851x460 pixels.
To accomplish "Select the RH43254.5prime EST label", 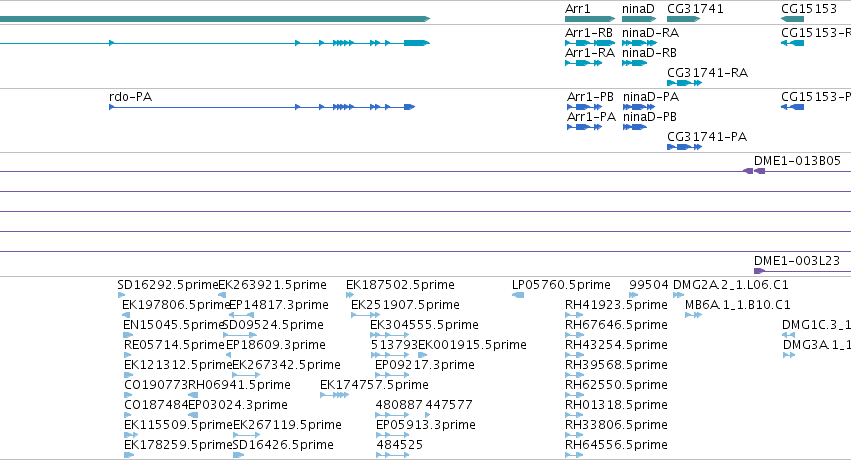I will (616, 345).
